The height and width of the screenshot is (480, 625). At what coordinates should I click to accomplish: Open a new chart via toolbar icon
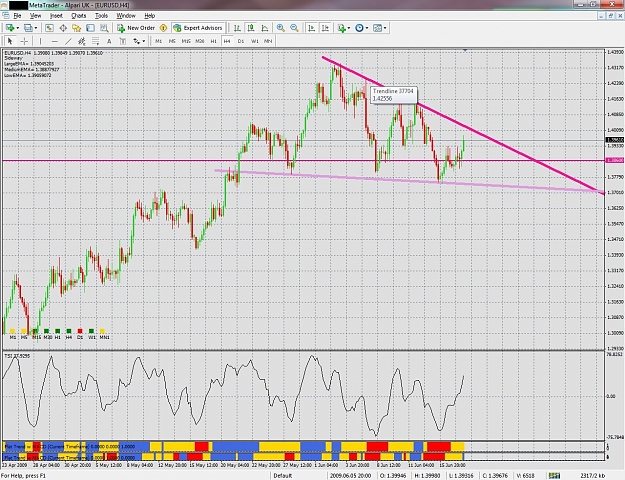[10, 28]
